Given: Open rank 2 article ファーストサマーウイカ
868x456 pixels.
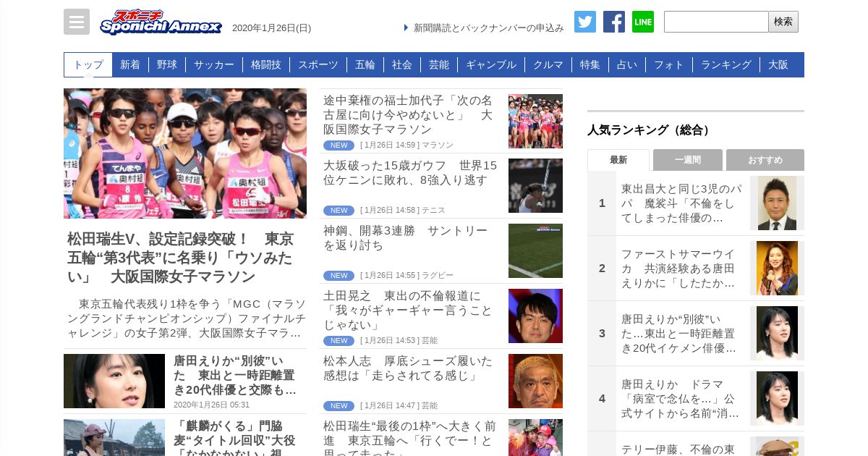Looking at the screenshot, I should [x=678, y=268].
